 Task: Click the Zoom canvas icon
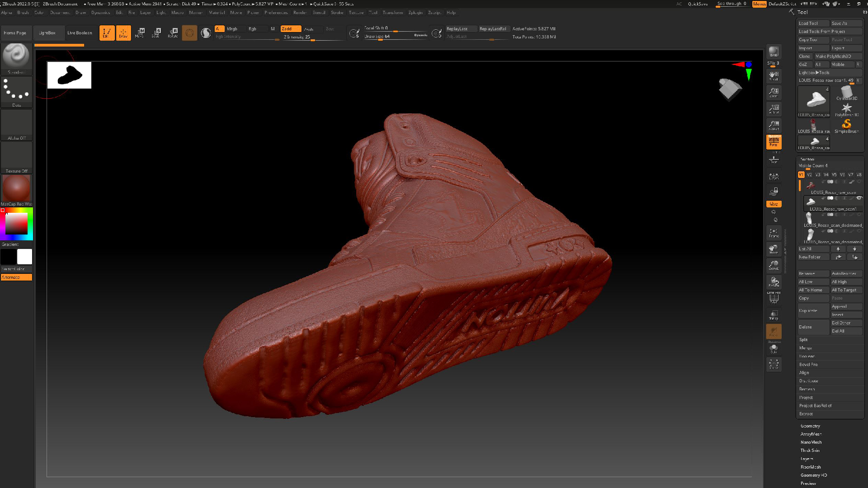click(774, 93)
